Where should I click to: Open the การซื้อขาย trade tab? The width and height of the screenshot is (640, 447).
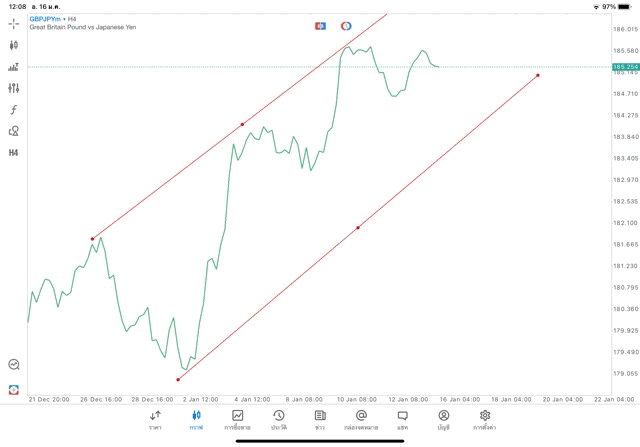237,419
